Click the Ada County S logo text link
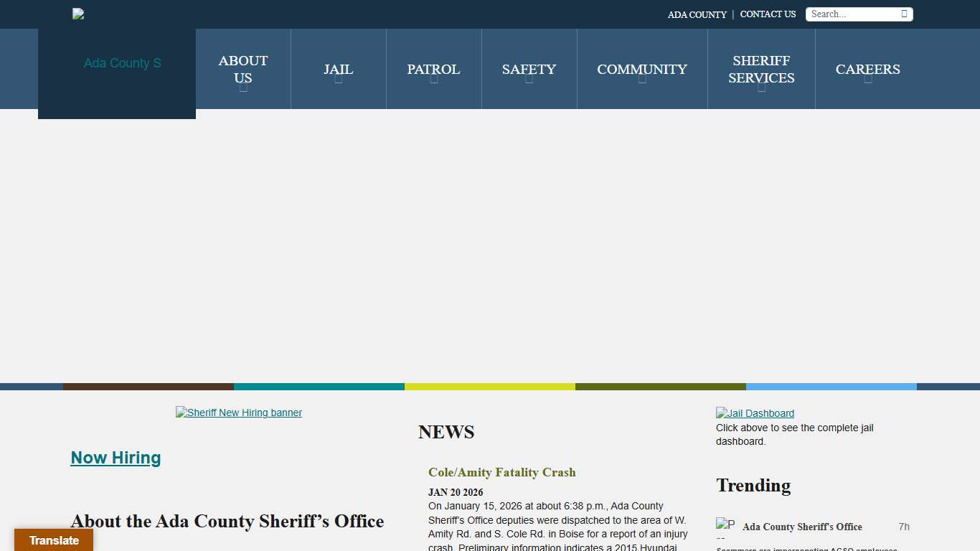Screen dimensions: 980x551 pos(122,63)
